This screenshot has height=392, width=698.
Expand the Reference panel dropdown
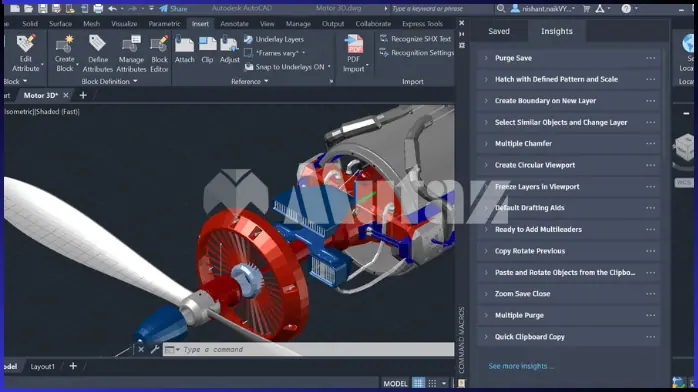click(x=249, y=81)
